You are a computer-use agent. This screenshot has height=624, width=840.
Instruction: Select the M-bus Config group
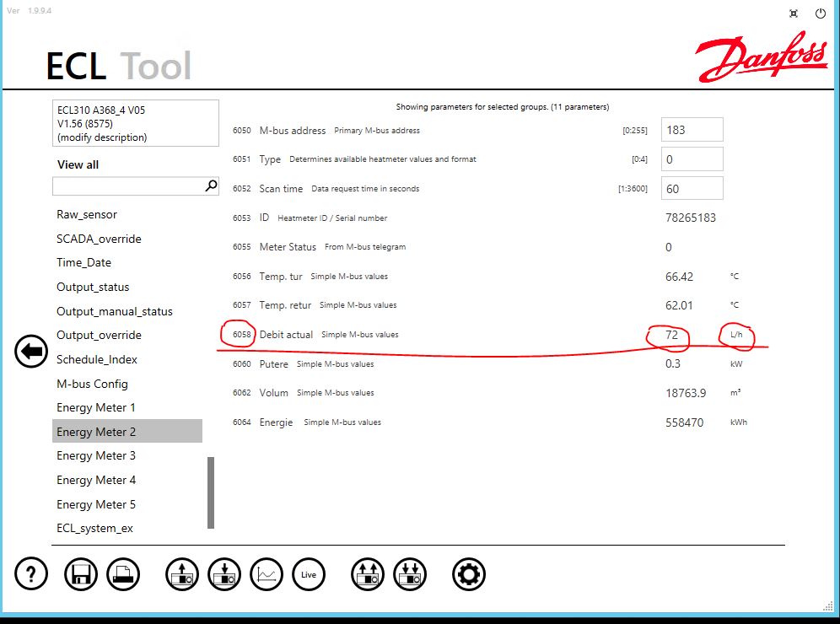tap(92, 384)
